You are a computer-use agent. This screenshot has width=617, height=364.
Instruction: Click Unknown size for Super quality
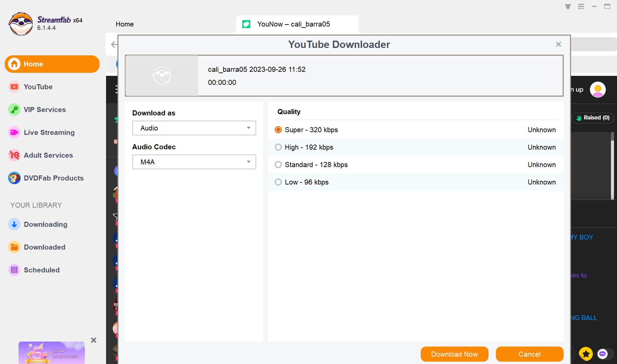point(542,130)
